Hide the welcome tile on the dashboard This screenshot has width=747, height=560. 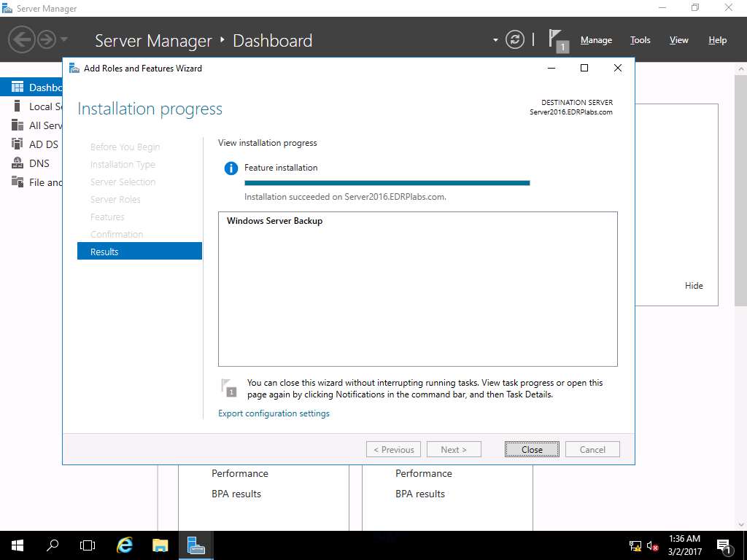point(694,286)
